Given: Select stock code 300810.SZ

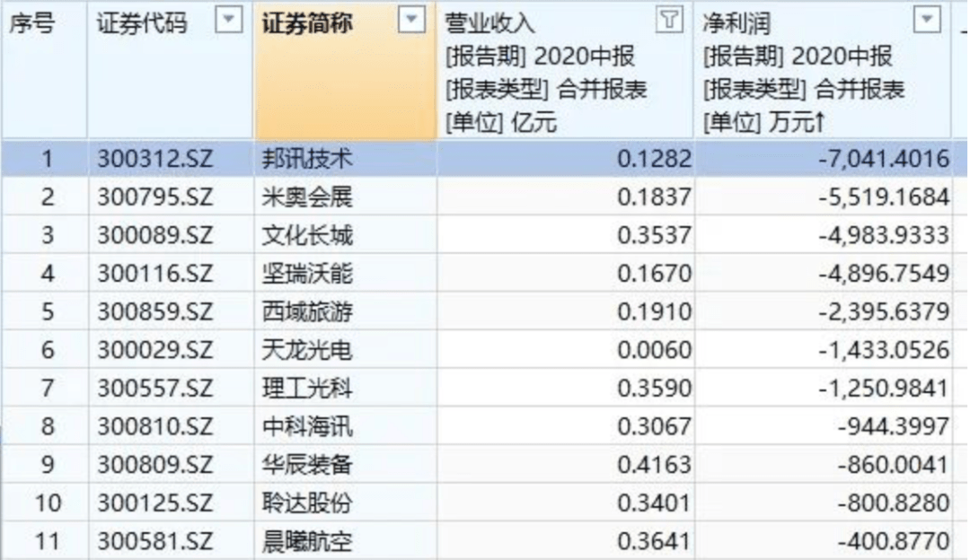Looking at the screenshot, I should tap(154, 427).
